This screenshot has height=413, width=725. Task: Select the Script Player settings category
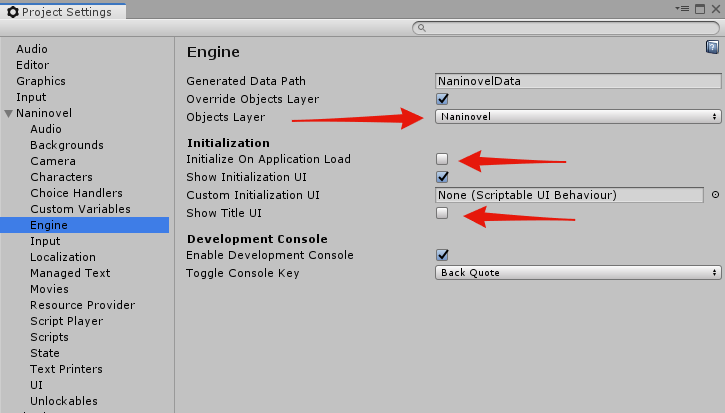click(67, 321)
